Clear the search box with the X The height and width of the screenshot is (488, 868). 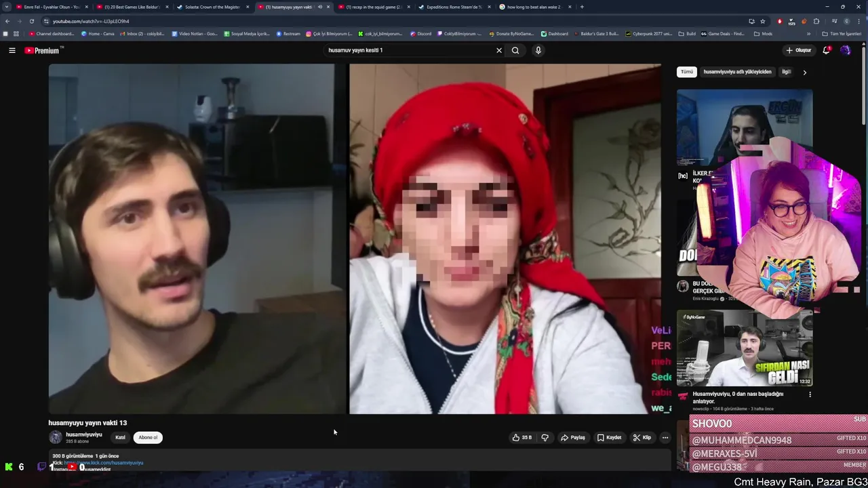click(499, 50)
